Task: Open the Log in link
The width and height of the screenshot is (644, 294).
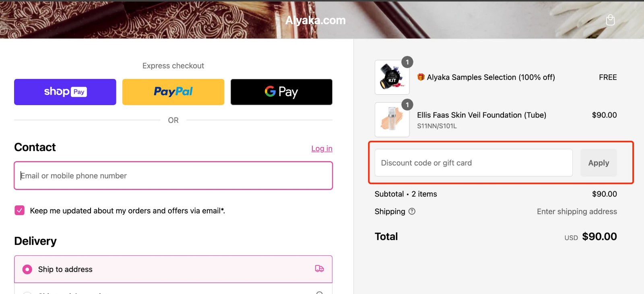Action: pyautogui.click(x=322, y=148)
